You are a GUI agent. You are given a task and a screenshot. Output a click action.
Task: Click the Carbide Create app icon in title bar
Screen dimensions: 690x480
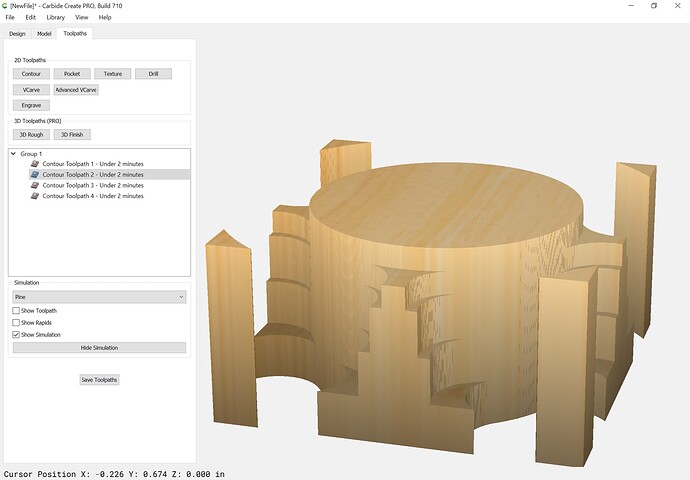click(x=6, y=5)
